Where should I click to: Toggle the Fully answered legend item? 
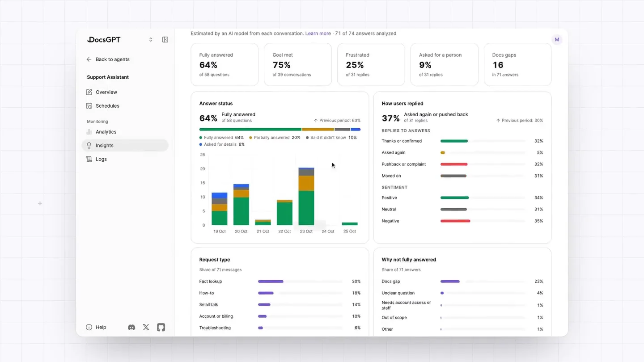(221, 138)
